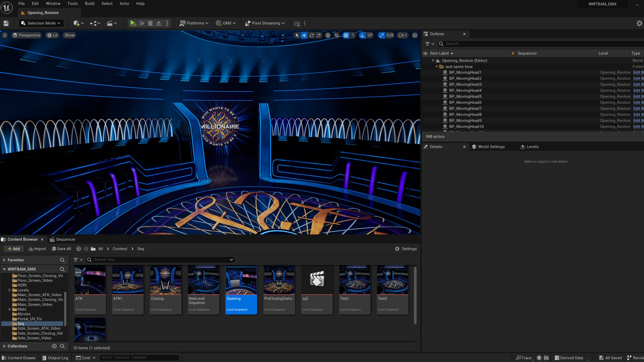Image resolution: width=644 pixels, height=362 pixels.
Task: Toggle the surface snapping icon
Action: click(x=336, y=35)
